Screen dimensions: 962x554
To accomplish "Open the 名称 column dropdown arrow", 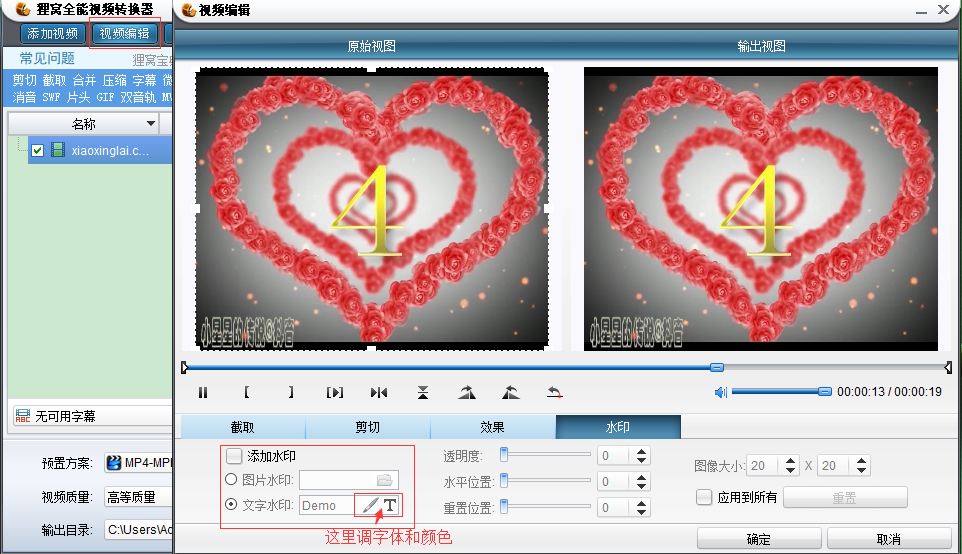I will pyautogui.click(x=151, y=124).
